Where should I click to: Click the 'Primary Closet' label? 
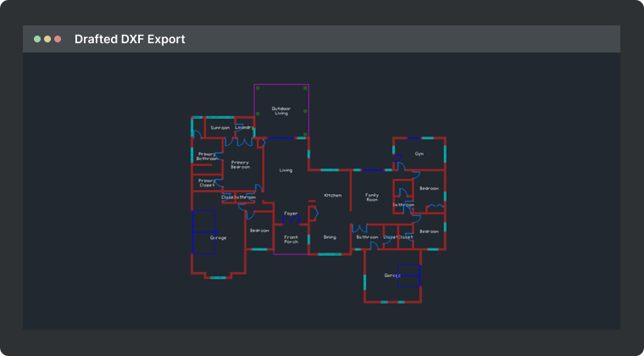[x=207, y=183]
